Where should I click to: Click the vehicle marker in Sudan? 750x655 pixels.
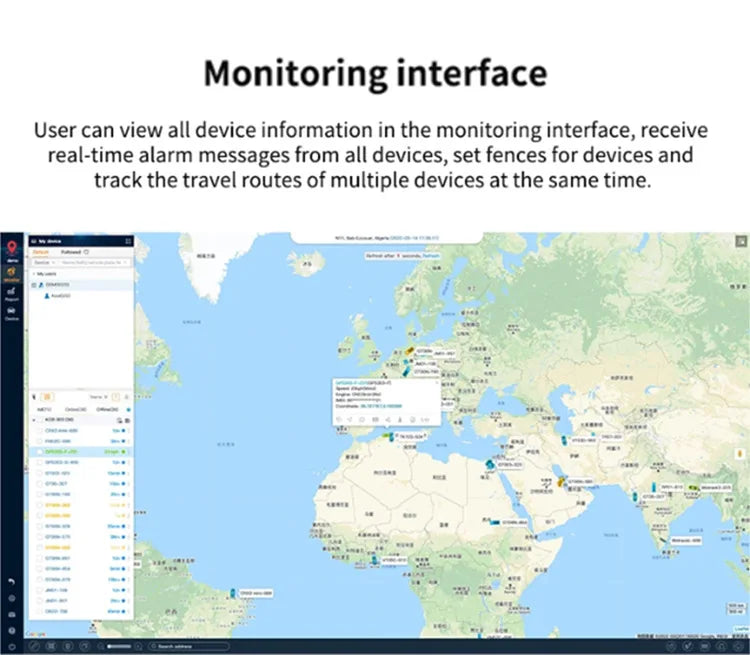494,522
